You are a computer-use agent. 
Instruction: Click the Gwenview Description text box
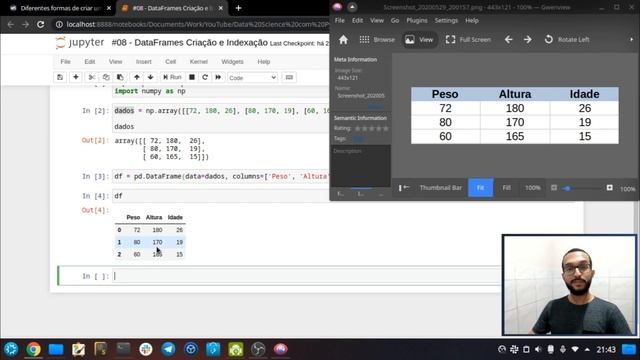(360, 166)
